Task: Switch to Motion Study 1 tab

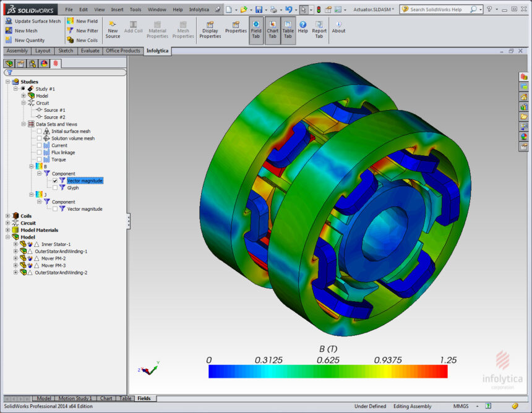Action: [x=75, y=398]
